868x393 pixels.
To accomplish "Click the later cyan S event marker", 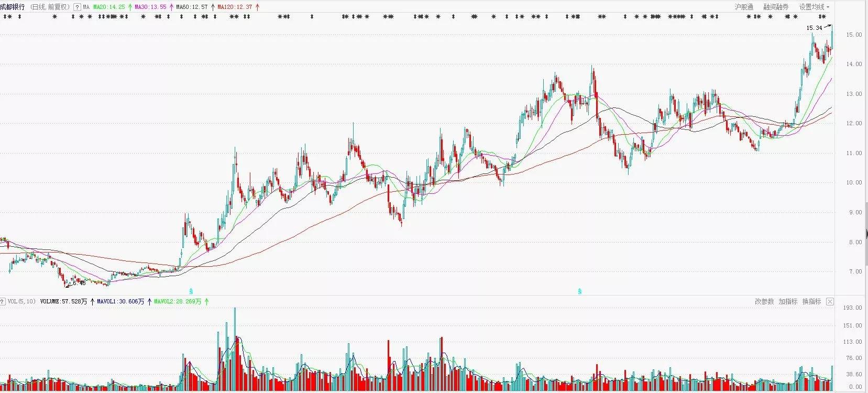I will click(580, 291).
